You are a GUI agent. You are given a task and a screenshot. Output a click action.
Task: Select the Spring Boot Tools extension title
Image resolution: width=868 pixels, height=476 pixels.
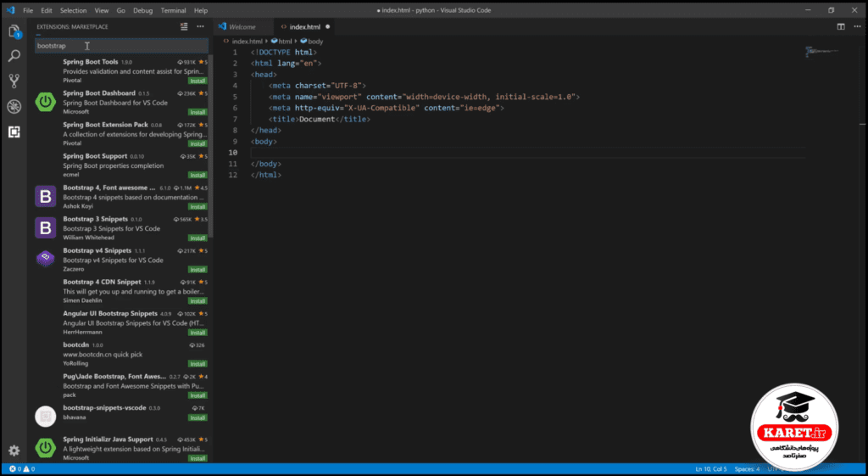click(x=90, y=62)
